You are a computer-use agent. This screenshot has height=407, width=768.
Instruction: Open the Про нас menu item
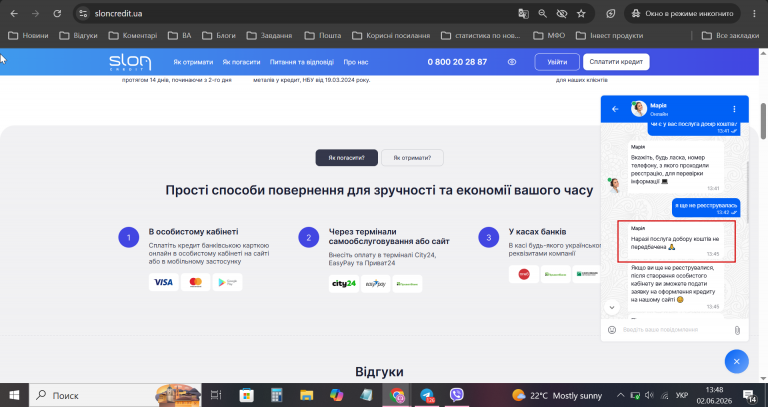coord(356,62)
